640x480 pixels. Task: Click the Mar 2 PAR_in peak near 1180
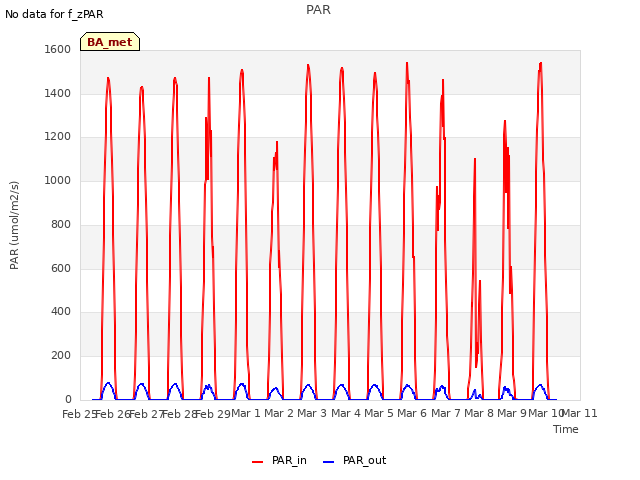(x=277, y=142)
